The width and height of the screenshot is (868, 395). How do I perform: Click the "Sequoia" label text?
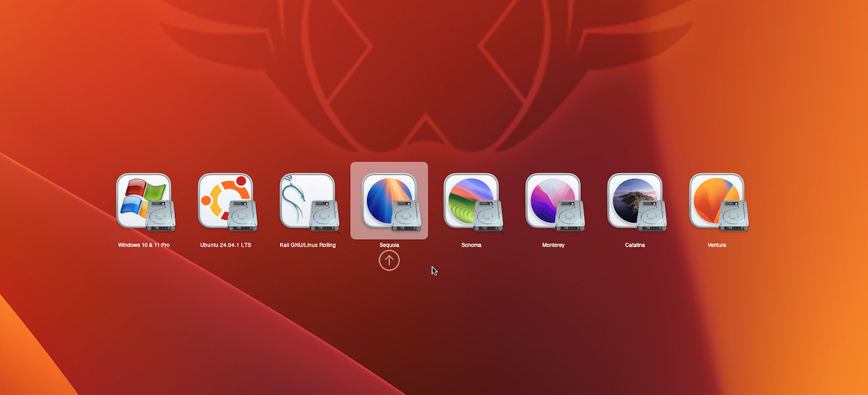(x=389, y=245)
